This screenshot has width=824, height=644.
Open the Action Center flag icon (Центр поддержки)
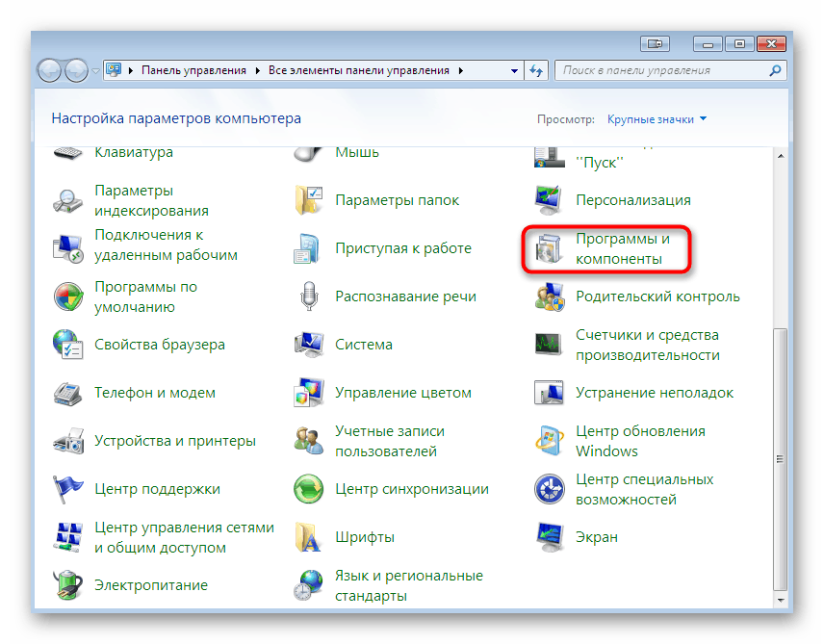coord(67,489)
